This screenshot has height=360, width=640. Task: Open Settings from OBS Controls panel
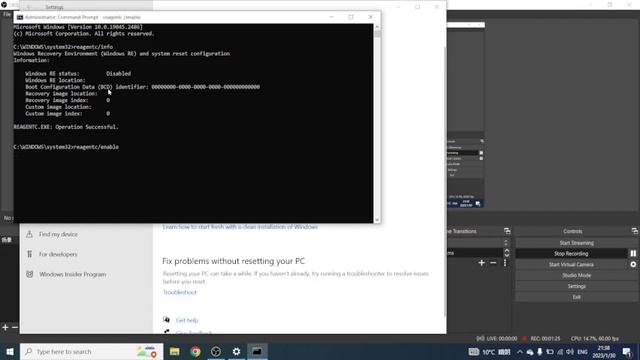[576, 286]
